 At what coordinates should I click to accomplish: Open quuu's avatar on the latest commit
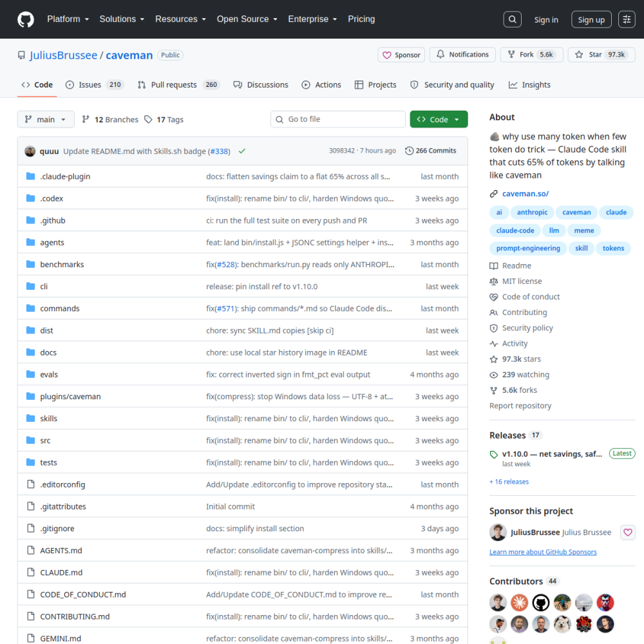pos(30,151)
